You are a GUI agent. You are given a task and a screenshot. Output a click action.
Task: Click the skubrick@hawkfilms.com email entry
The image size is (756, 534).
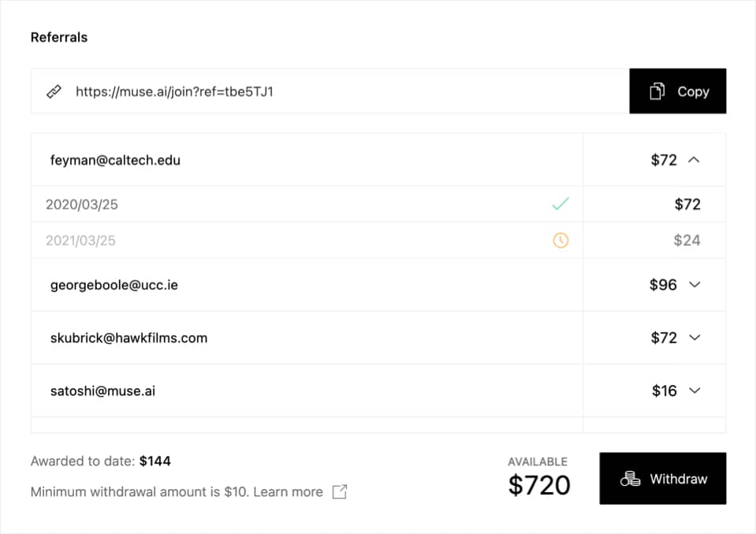pyautogui.click(x=128, y=338)
